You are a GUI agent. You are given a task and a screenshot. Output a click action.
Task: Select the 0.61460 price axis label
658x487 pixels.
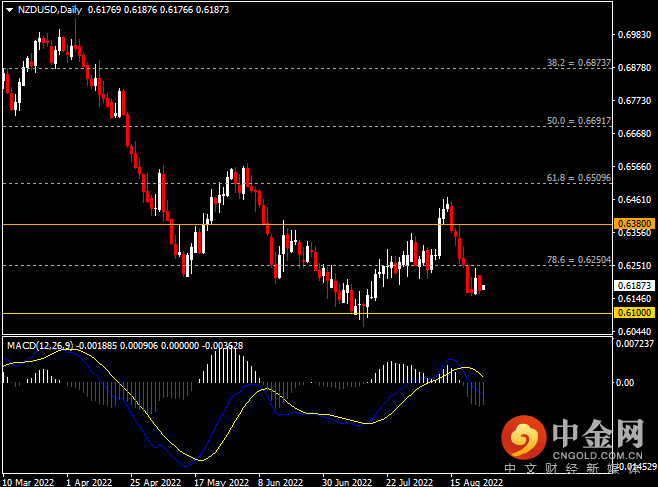tap(634, 299)
